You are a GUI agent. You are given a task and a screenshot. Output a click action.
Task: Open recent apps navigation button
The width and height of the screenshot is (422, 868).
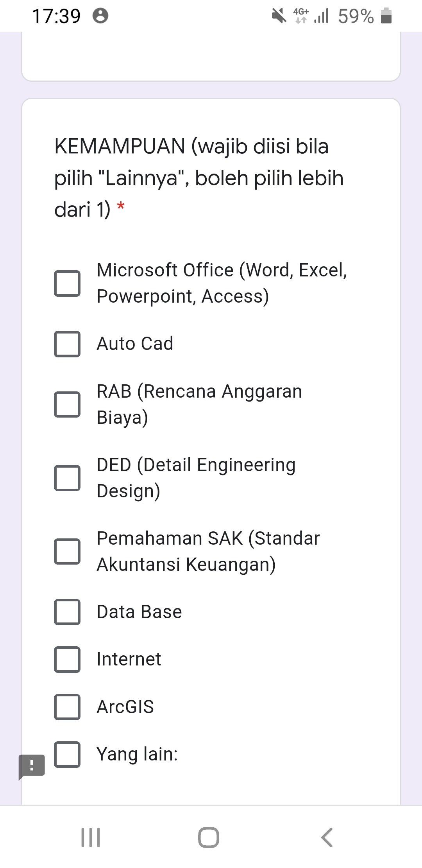click(91, 837)
